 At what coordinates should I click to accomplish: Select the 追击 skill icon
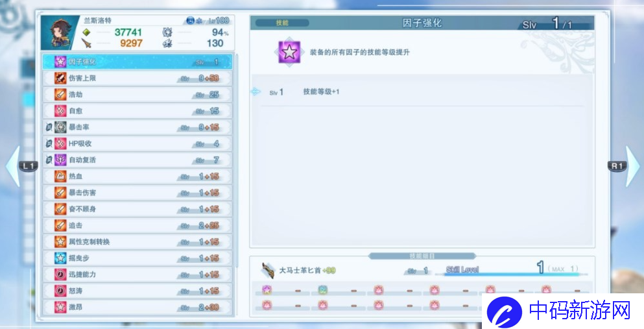(x=60, y=225)
